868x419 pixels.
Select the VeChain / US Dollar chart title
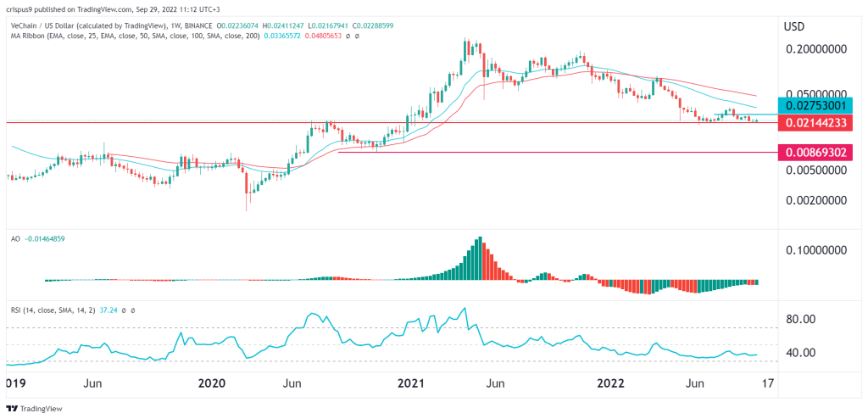[113, 26]
